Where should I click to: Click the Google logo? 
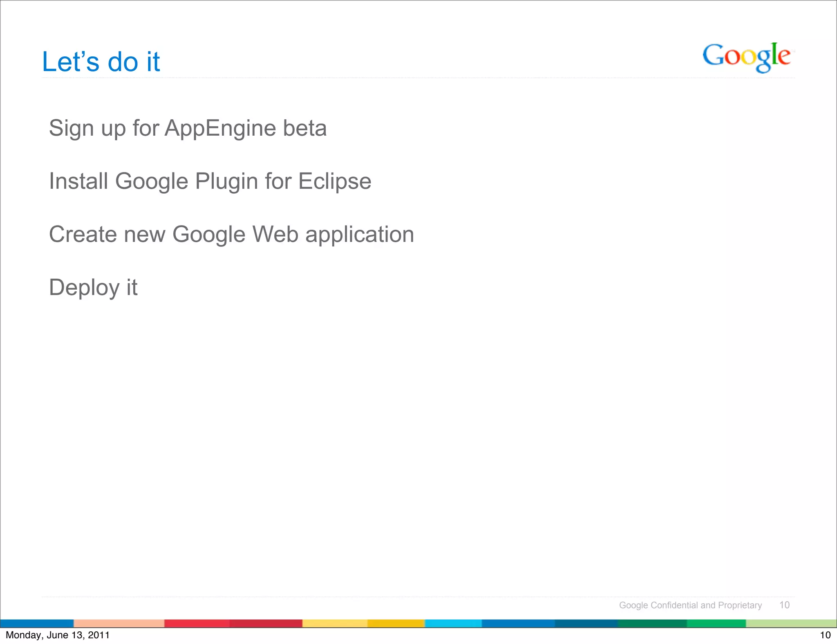click(747, 57)
